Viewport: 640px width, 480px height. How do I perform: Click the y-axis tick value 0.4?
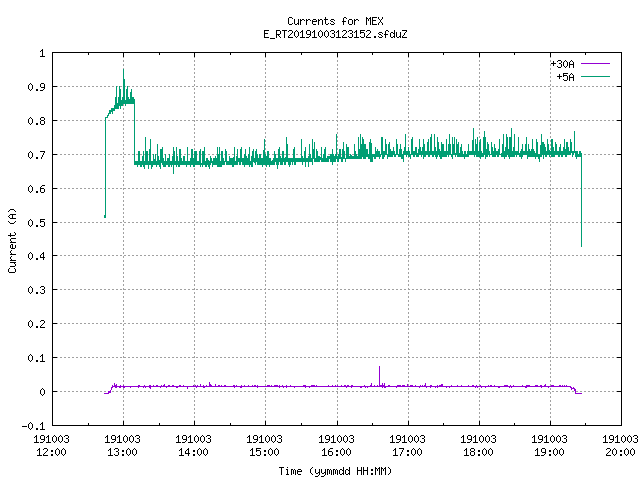36,256
